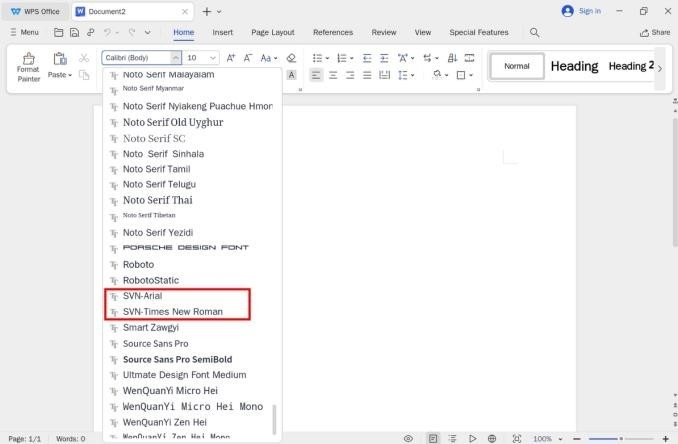The image size is (678, 444).
Task: Switch to Print Layout view icon
Action: [x=433, y=439]
